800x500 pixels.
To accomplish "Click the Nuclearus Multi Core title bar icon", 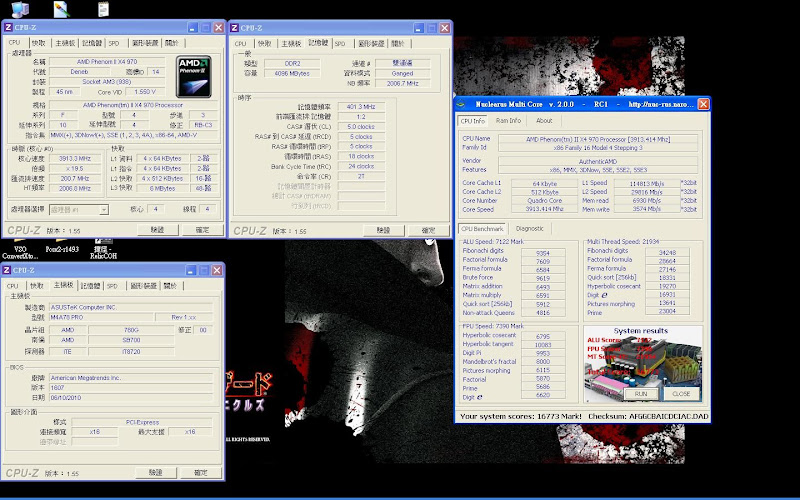I will [461, 104].
